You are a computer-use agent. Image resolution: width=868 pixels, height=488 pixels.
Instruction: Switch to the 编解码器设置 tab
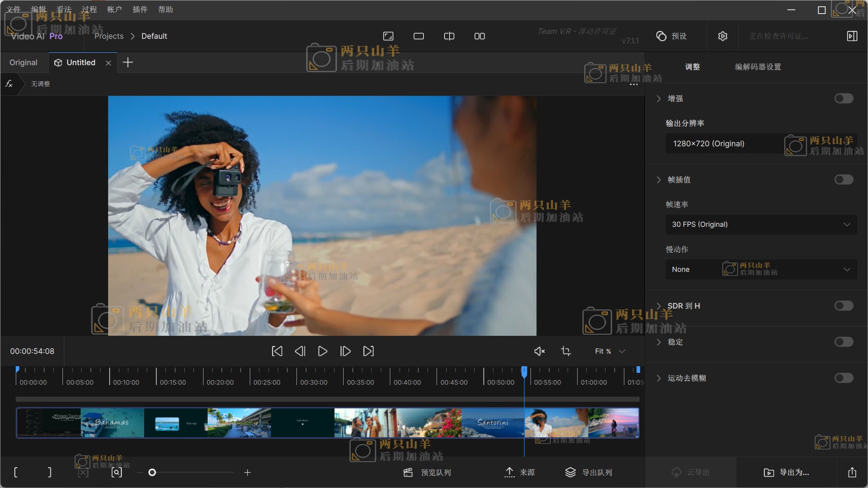tap(758, 67)
